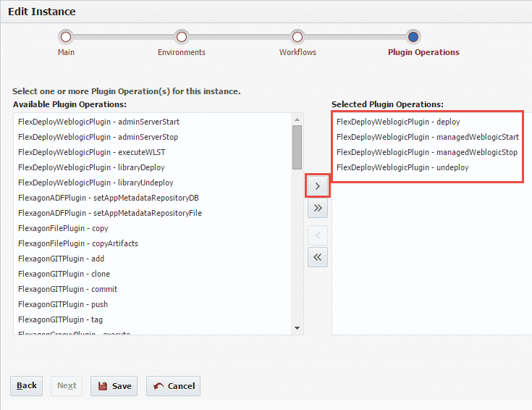
Task: Click the Cancel button with undo arrow
Action: point(174,386)
